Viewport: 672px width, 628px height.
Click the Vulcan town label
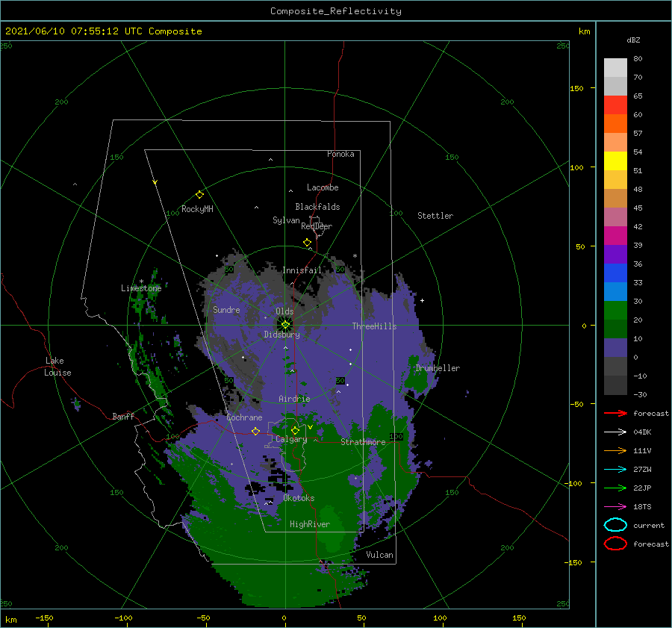point(379,555)
